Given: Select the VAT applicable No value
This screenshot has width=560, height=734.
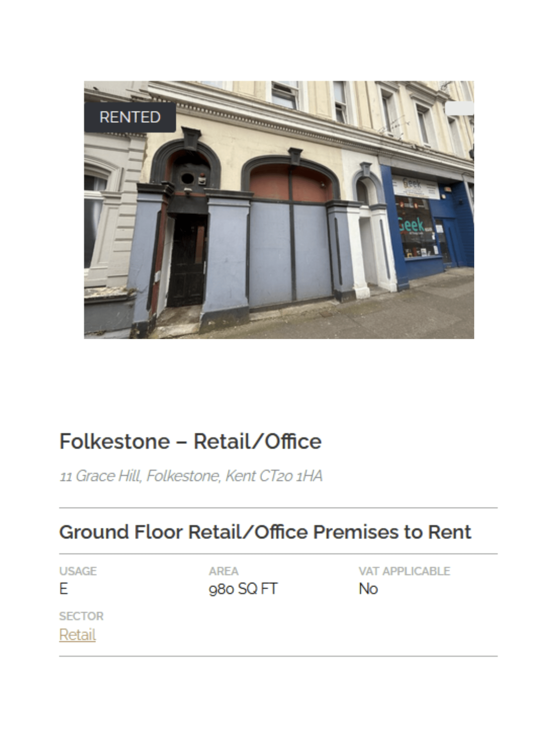Looking at the screenshot, I should (x=368, y=589).
